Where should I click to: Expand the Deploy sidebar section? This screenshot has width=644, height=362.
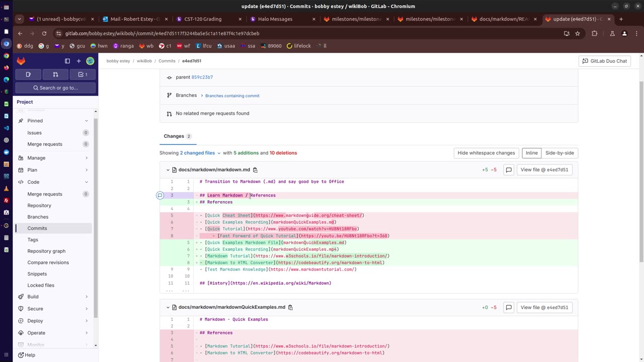[x=87, y=321]
